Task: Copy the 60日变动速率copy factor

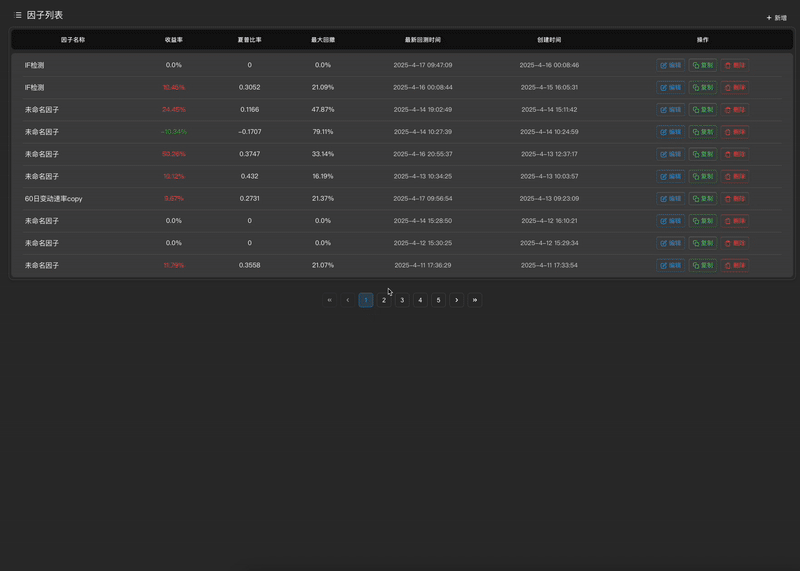Action: [x=703, y=198]
